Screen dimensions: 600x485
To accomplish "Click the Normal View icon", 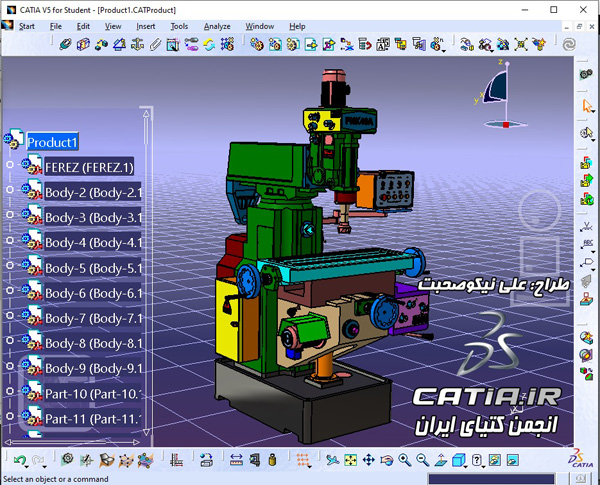I will [440, 460].
